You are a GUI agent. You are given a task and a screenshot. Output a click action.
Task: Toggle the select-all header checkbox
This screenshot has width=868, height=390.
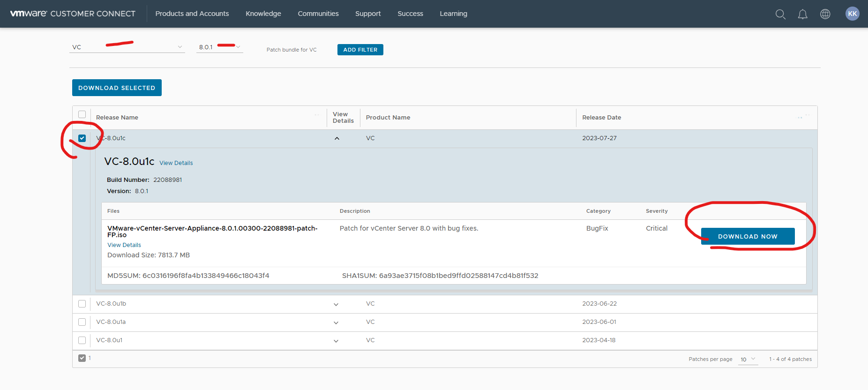point(82,114)
